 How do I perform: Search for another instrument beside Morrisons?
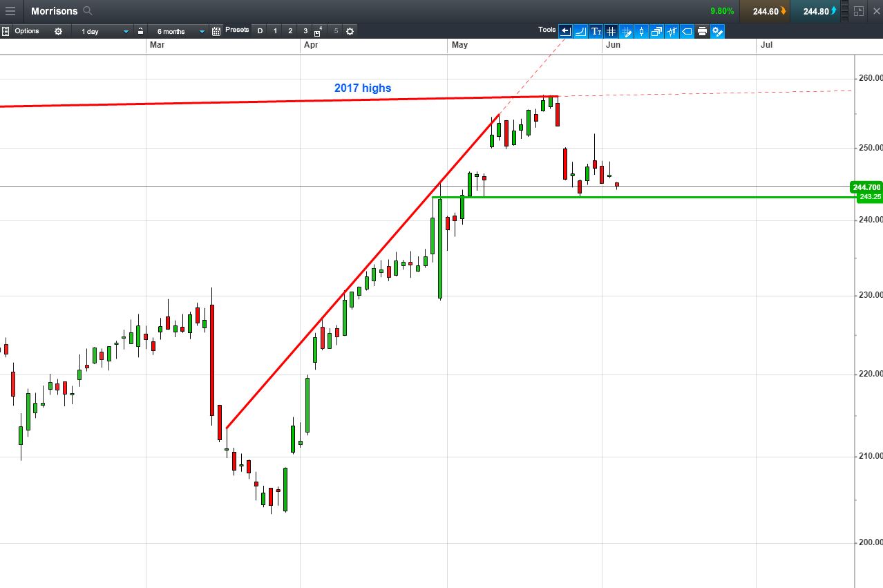[88, 11]
